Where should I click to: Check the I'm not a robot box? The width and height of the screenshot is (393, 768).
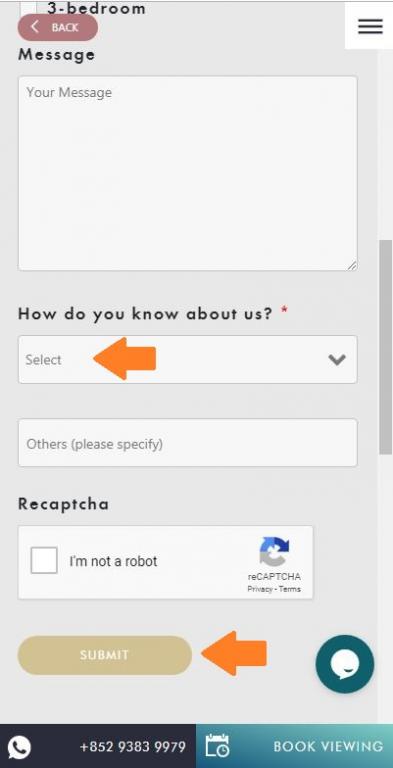point(44,560)
